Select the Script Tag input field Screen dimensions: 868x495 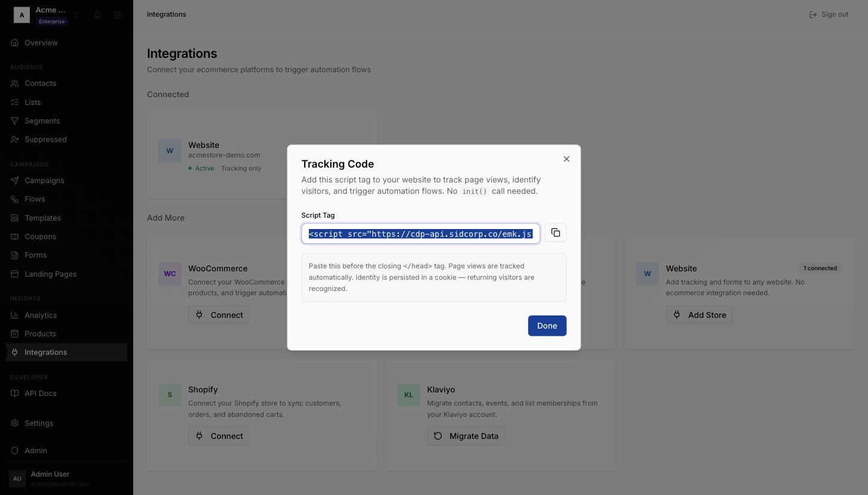pos(421,234)
